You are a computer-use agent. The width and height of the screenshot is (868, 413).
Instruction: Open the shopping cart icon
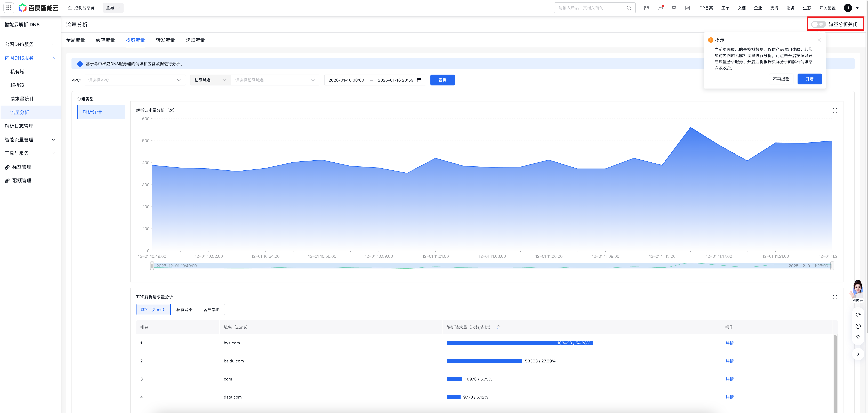point(674,8)
